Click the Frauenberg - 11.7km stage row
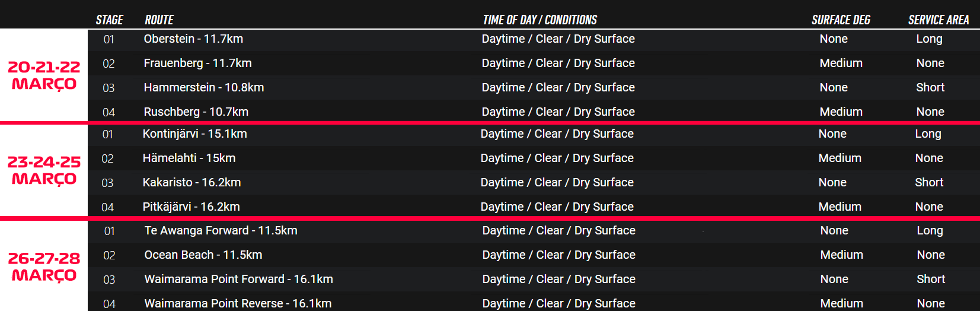The height and width of the screenshot is (311, 980). tap(534, 64)
